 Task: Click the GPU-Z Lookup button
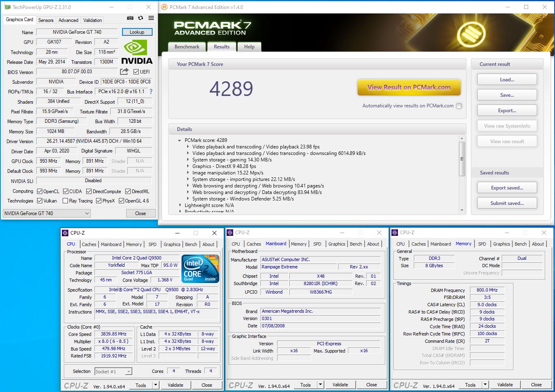137,32
